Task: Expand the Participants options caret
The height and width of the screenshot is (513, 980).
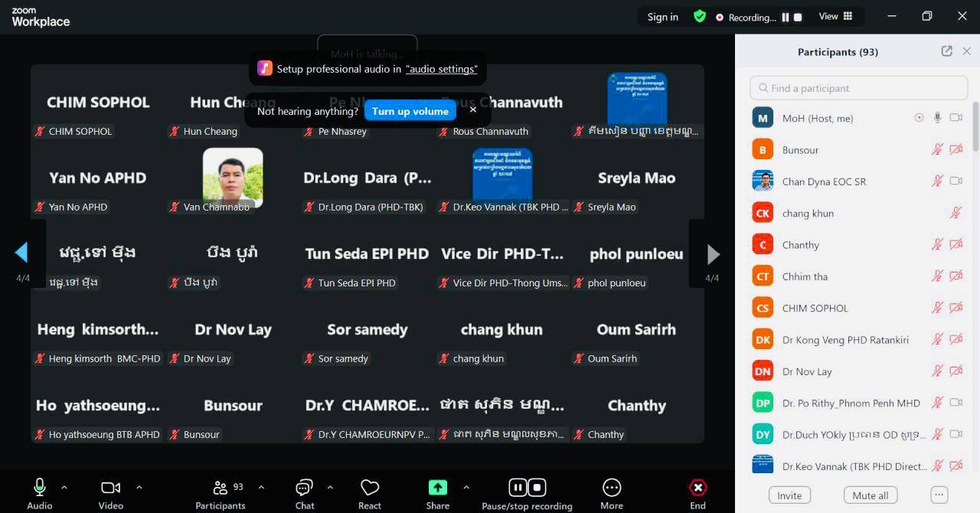Action: coord(261,487)
